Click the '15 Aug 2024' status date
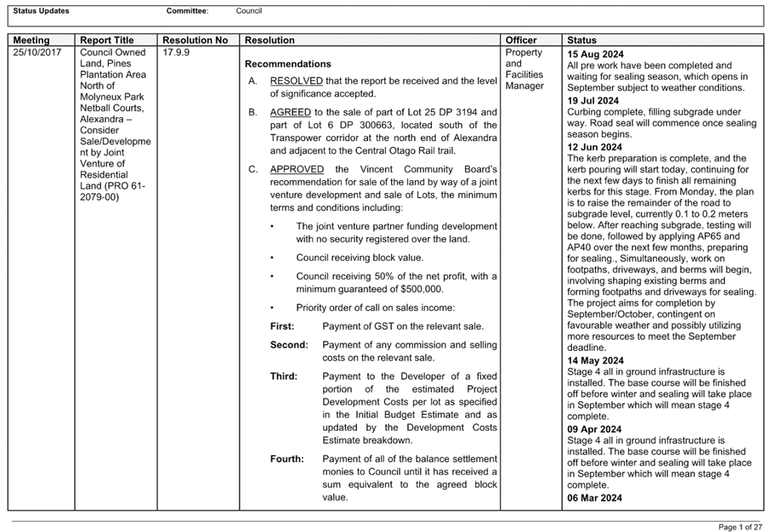The height and width of the screenshot is (532, 771). point(595,54)
